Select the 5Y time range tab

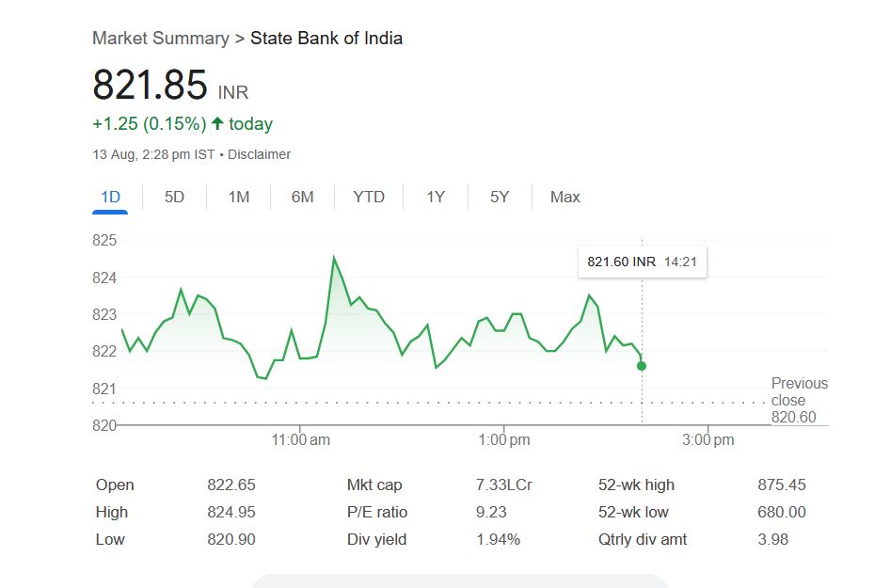(x=500, y=197)
